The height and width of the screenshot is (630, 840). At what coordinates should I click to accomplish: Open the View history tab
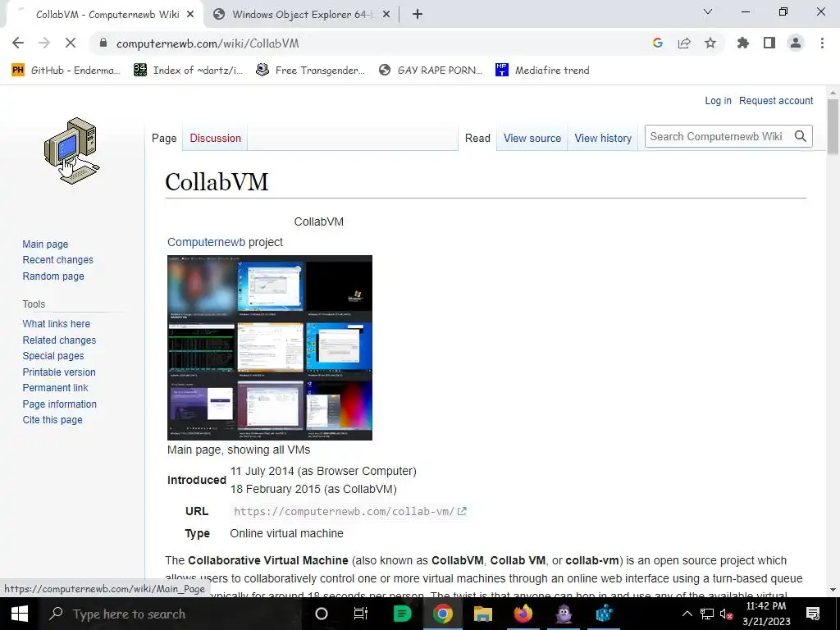(x=603, y=138)
